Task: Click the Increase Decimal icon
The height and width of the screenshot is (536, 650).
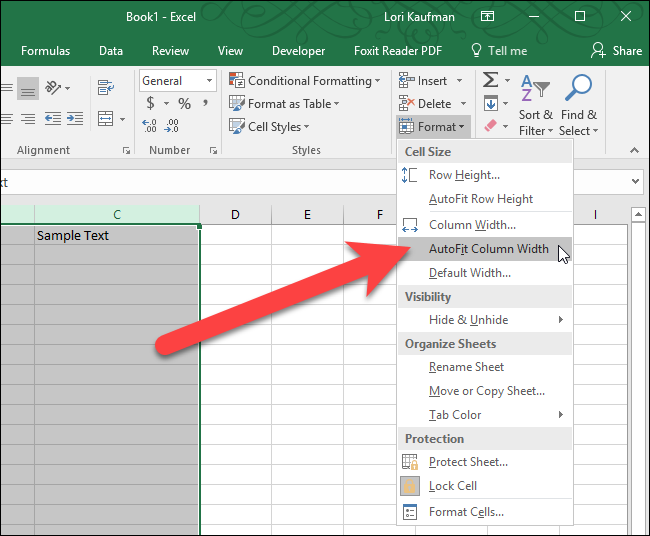Action: click(x=150, y=126)
